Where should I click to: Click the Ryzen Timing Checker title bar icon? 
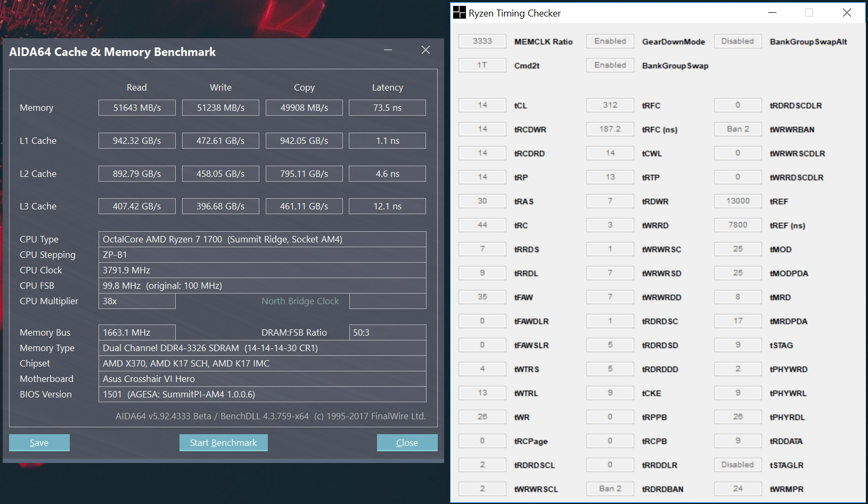[x=459, y=13]
